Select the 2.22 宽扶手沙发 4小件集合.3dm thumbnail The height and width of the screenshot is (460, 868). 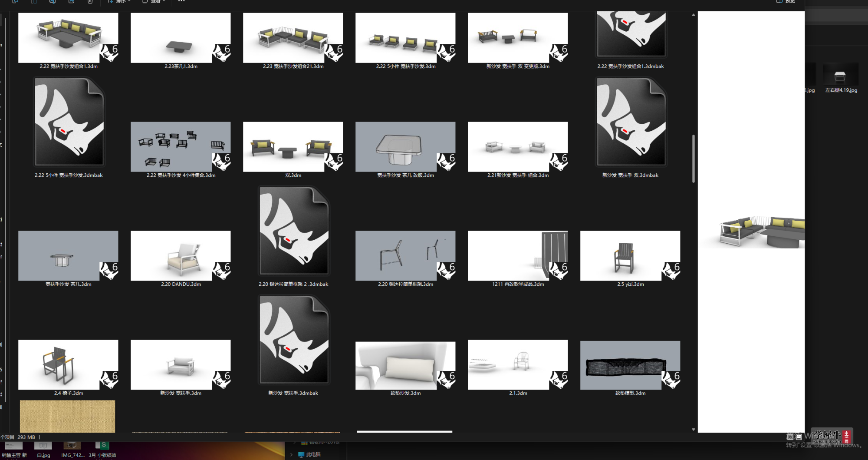coord(181,147)
